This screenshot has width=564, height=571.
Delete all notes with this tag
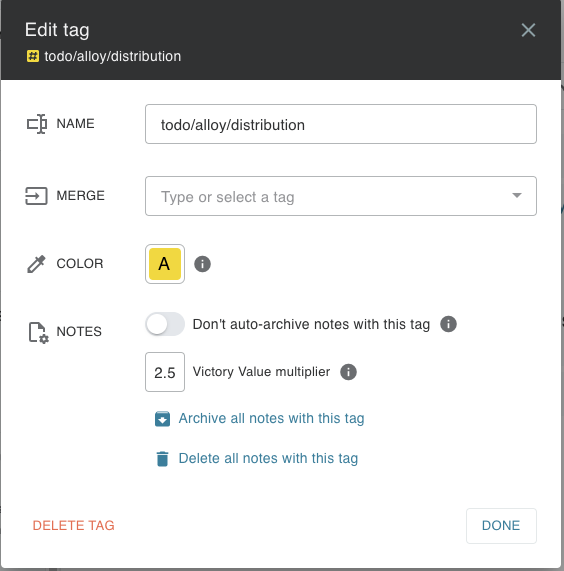pos(268,458)
